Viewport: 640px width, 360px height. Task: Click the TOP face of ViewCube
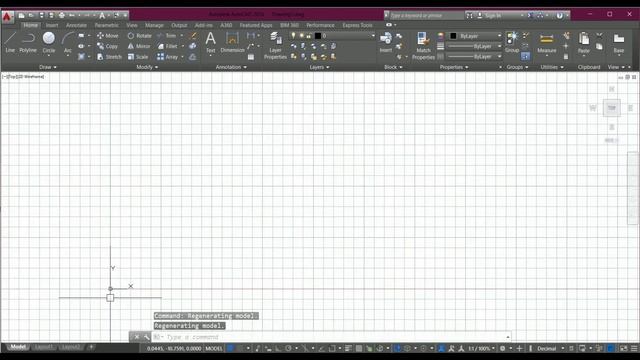tap(611, 108)
